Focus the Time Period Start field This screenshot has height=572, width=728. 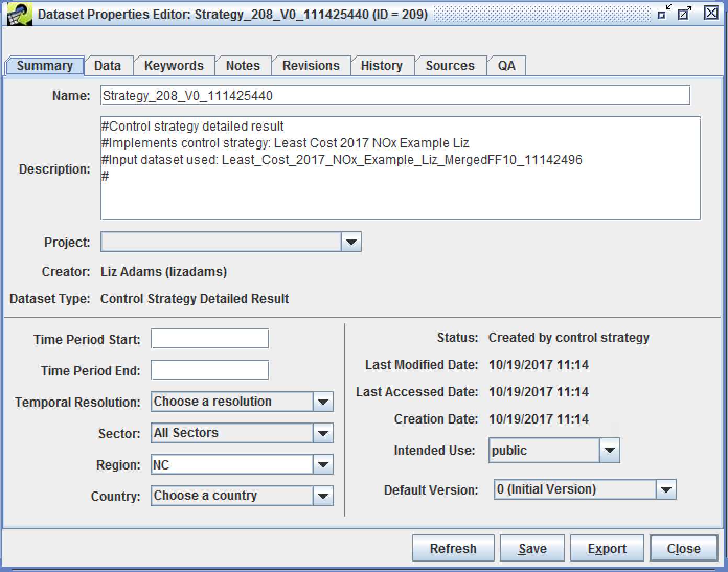[x=210, y=339]
